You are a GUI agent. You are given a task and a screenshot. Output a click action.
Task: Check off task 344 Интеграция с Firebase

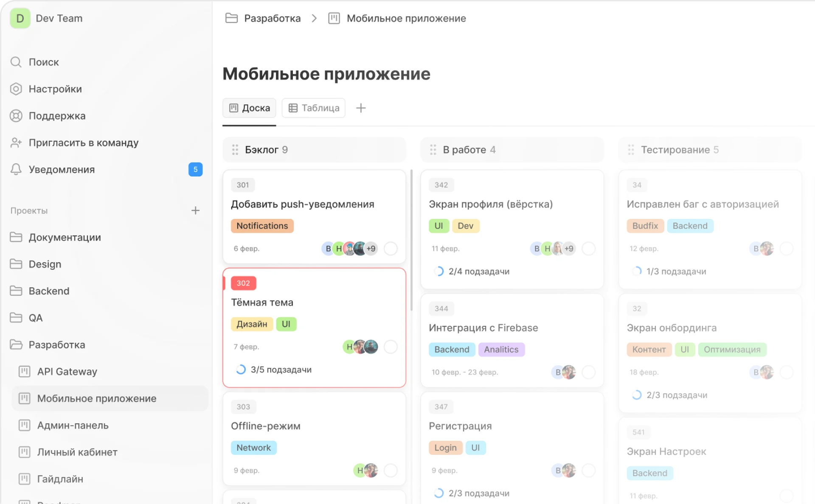(588, 372)
